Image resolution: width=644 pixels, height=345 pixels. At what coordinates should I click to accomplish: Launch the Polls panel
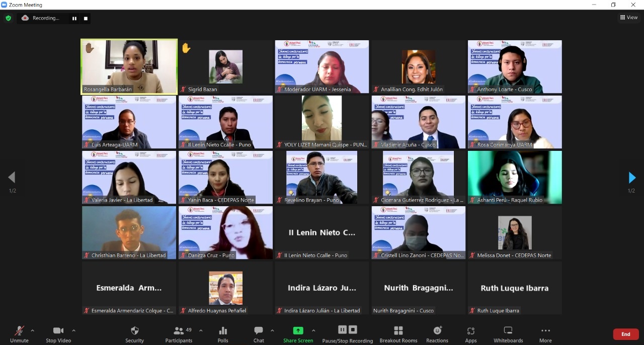tap(223, 334)
